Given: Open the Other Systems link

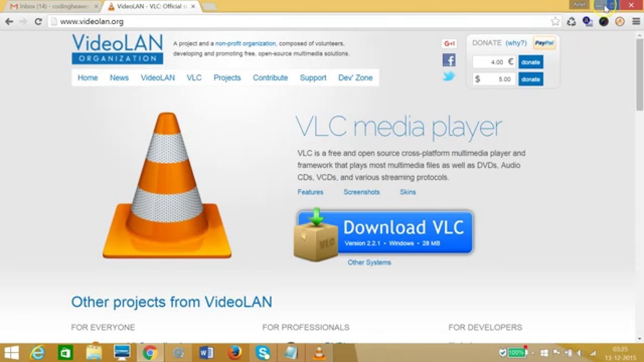Looking at the screenshot, I should (369, 262).
